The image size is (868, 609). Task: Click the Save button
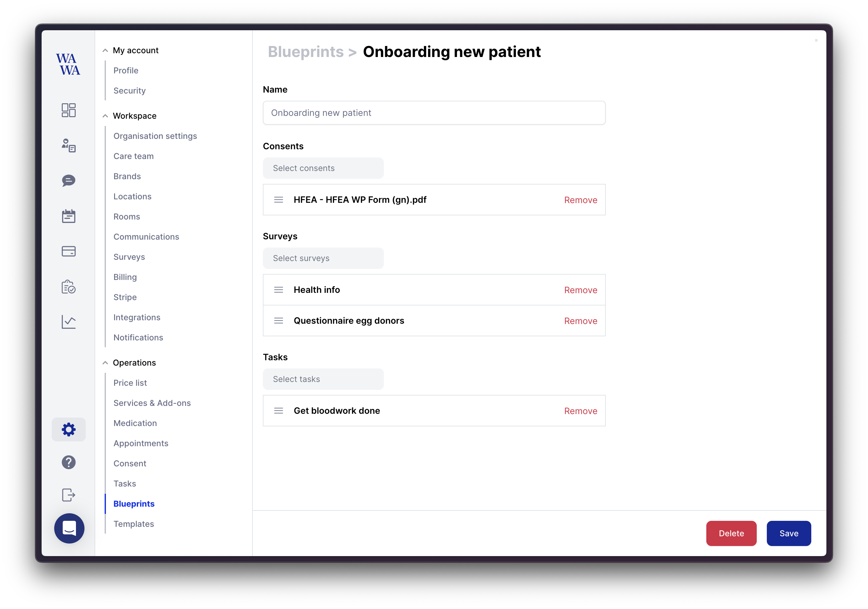pos(789,533)
